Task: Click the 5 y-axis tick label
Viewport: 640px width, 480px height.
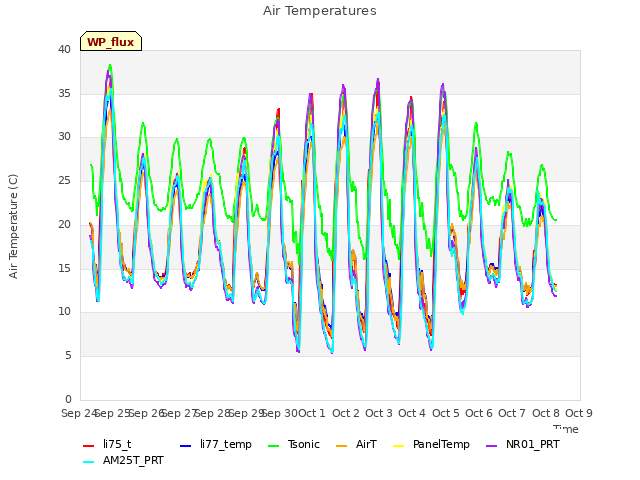Action: [x=68, y=356]
